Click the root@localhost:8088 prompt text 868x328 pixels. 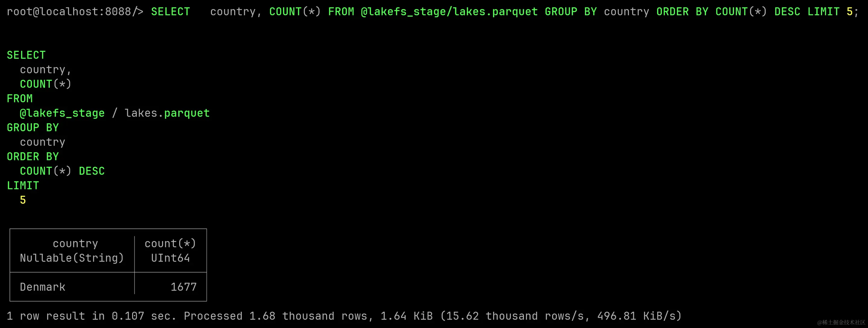click(x=69, y=12)
